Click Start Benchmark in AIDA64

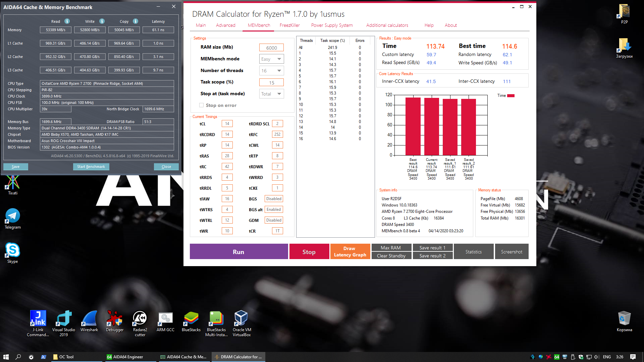tap(91, 167)
